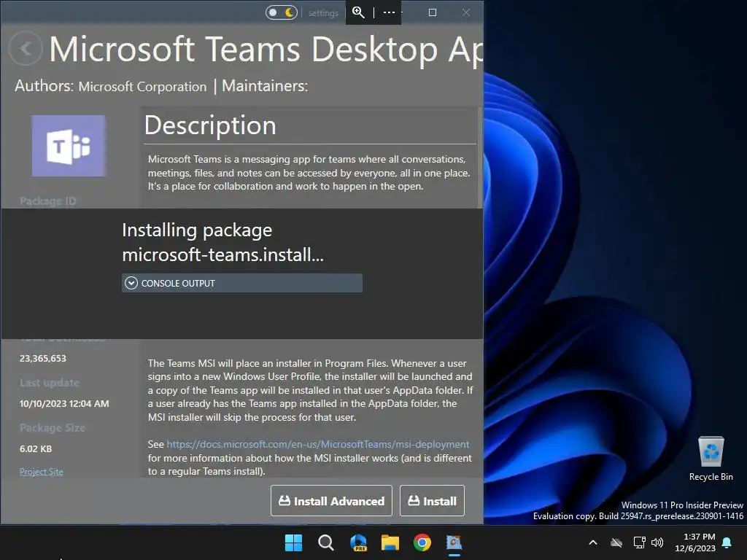Click the magnifier zoom icon in title bar
The height and width of the screenshot is (560, 747).
coord(358,12)
